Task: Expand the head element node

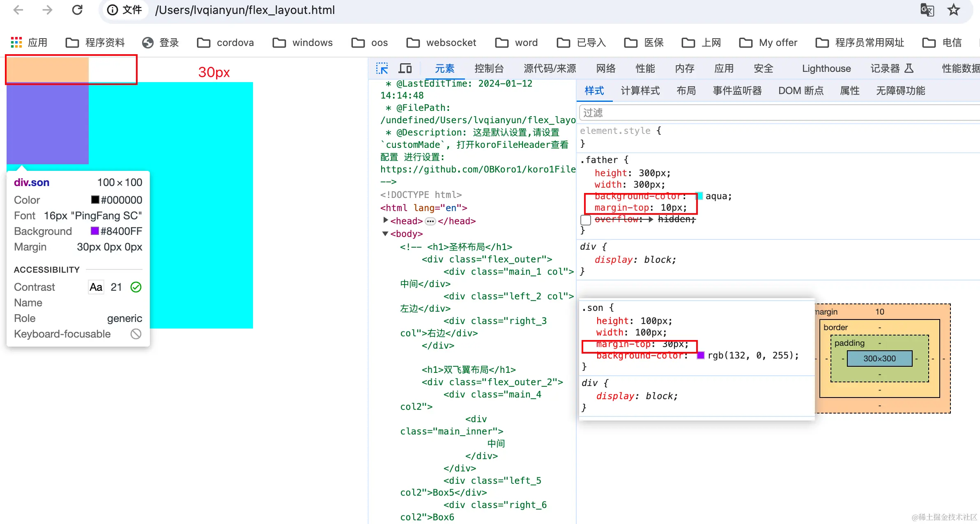Action: coord(385,221)
